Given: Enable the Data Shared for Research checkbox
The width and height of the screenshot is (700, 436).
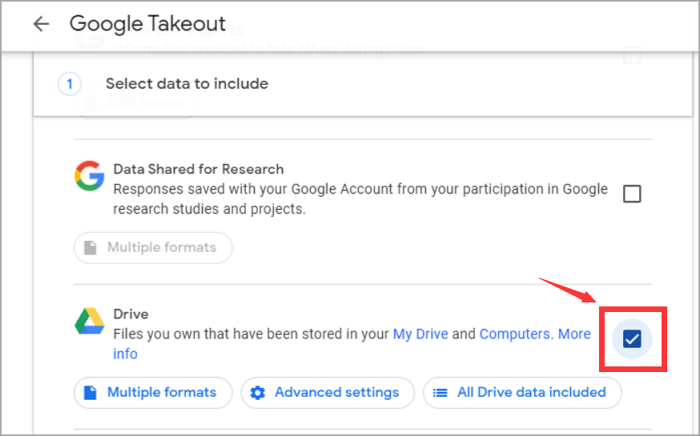Looking at the screenshot, I should pyautogui.click(x=631, y=194).
